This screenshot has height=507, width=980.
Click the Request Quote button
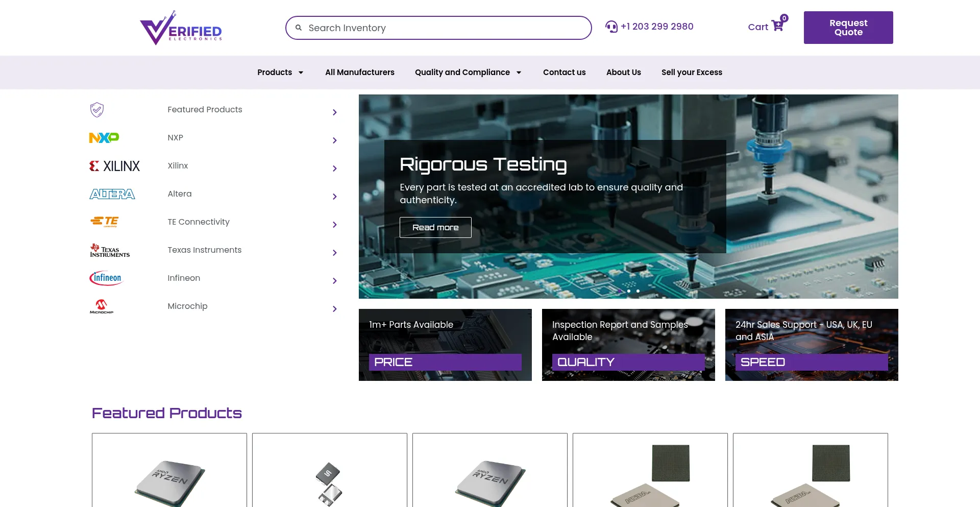pyautogui.click(x=848, y=28)
